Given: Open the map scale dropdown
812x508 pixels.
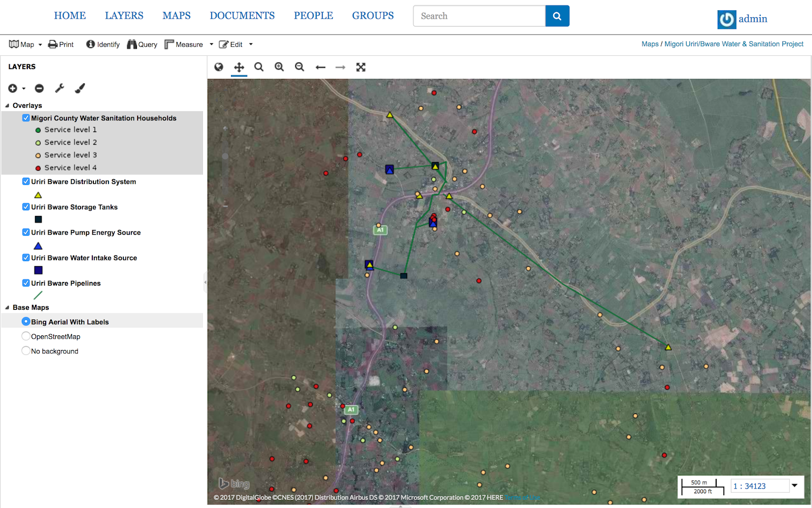Looking at the screenshot, I should [795, 486].
